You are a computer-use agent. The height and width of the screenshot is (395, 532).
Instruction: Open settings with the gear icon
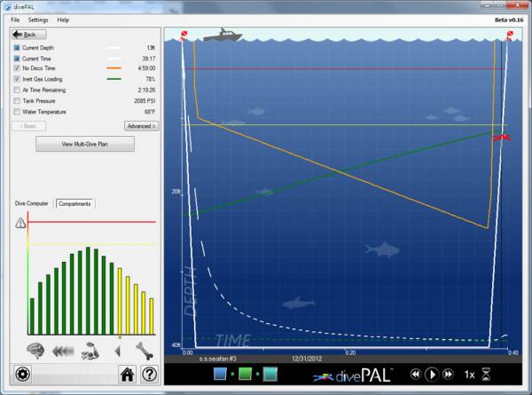click(23, 374)
